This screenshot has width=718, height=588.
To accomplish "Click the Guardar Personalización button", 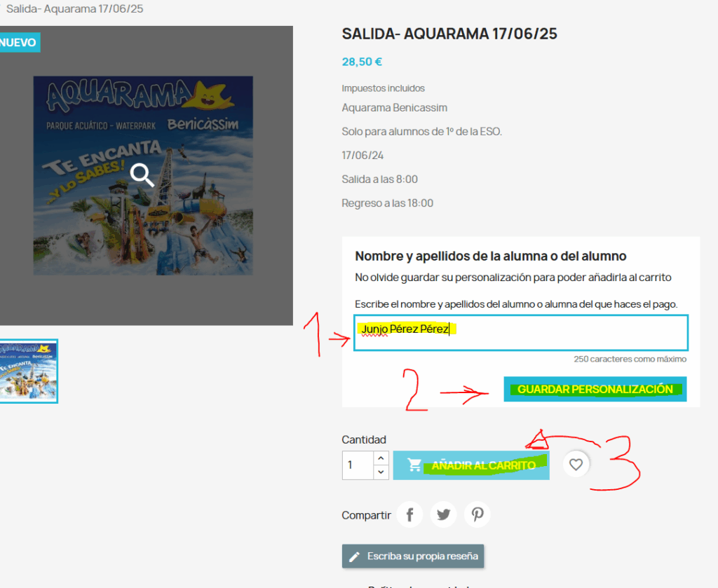I will tap(595, 390).
